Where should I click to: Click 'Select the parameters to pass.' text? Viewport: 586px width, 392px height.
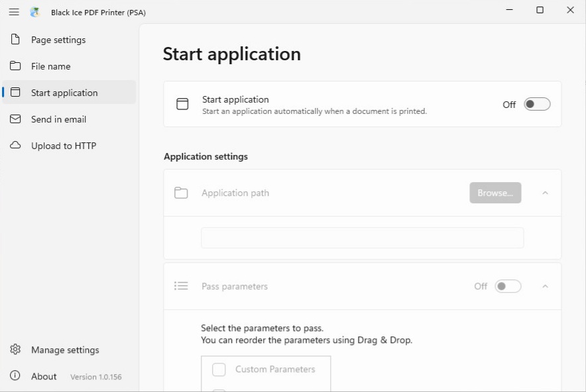click(263, 328)
